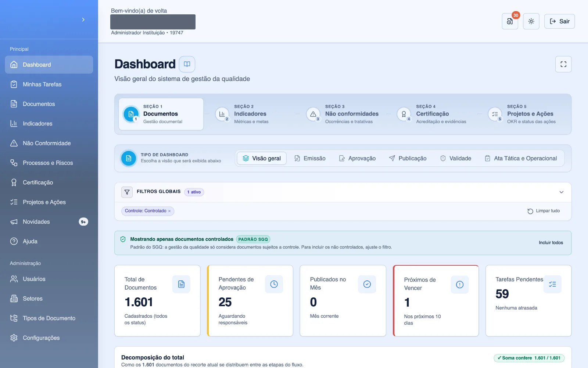Collapse the Filtros Globais panel chevron
Screen dimensions: 588x368
[x=561, y=192]
